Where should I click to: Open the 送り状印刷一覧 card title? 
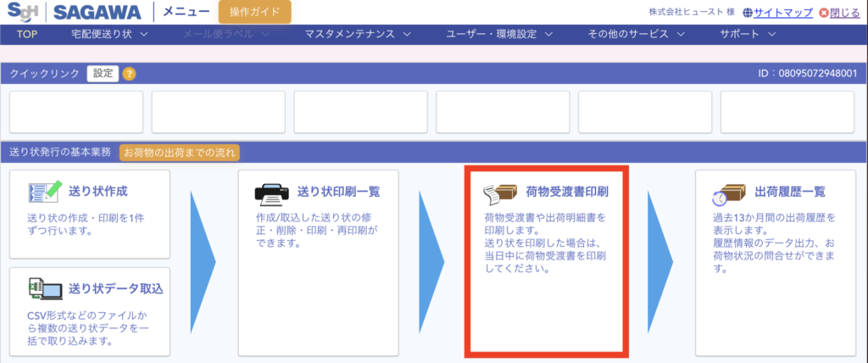[339, 192]
